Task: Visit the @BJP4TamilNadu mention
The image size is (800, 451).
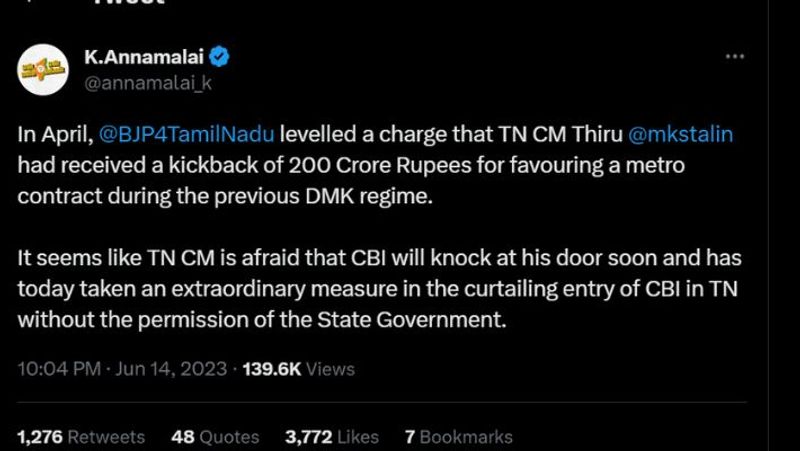Action: pyautogui.click(x=188, y=136)
